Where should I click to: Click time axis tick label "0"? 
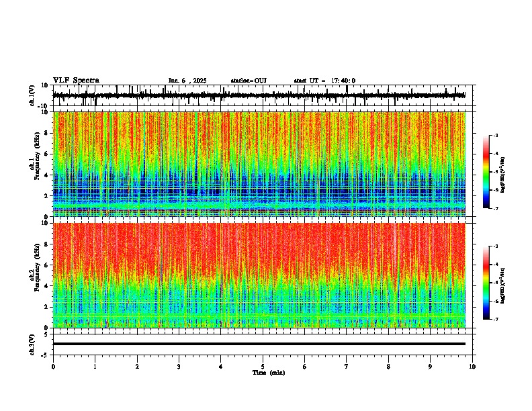(x=53, y=367)
